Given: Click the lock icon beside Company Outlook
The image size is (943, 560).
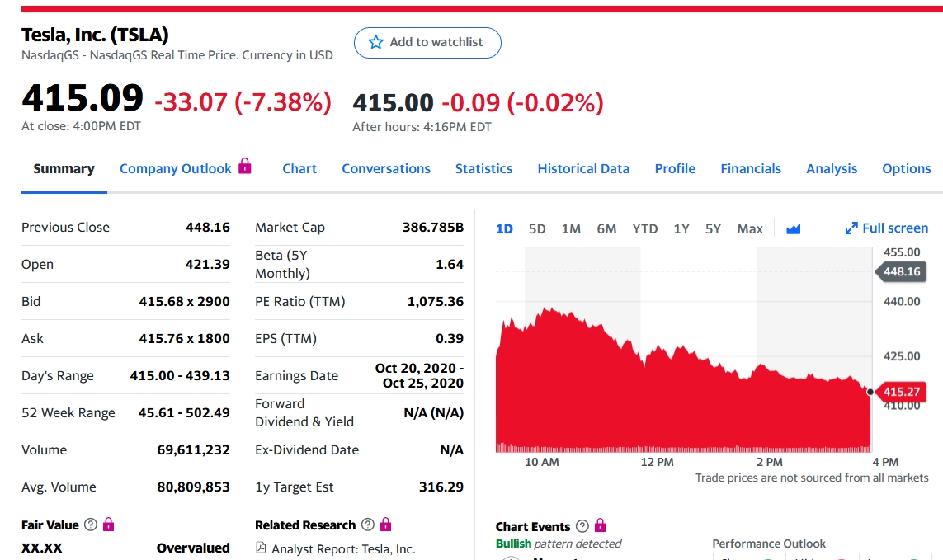Looking at the screenshot, I should tap(245, 167).
